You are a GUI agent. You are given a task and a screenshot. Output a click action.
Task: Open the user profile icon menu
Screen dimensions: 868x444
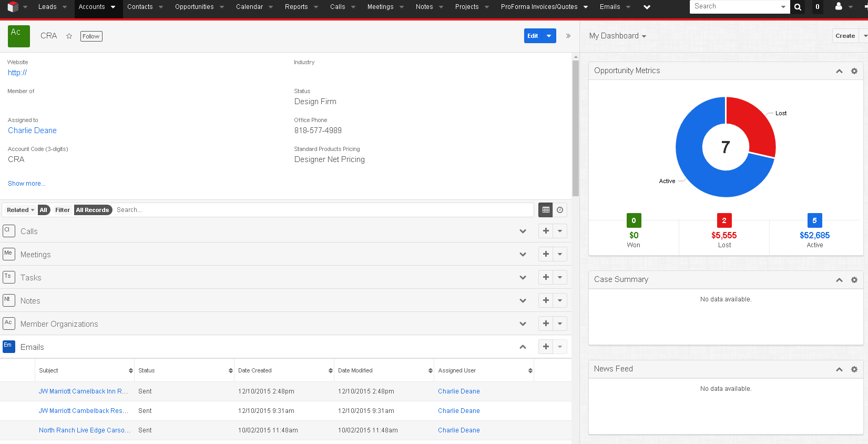point(839,6)
